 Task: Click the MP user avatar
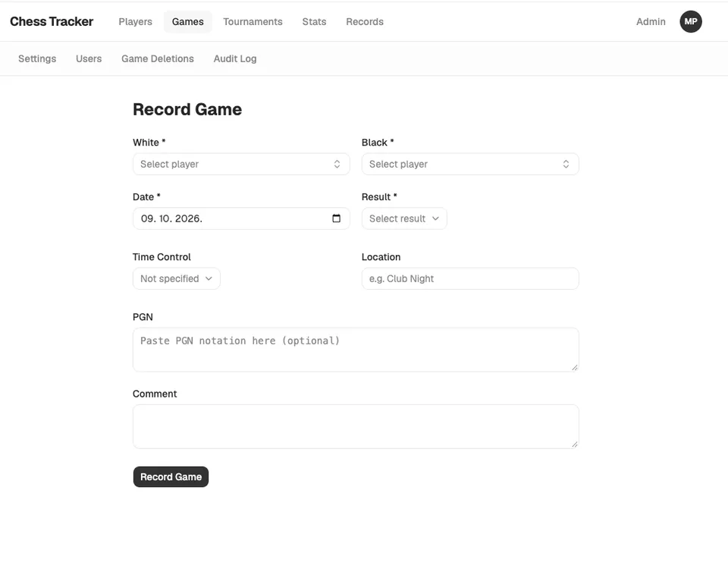[x=690, y=21]
